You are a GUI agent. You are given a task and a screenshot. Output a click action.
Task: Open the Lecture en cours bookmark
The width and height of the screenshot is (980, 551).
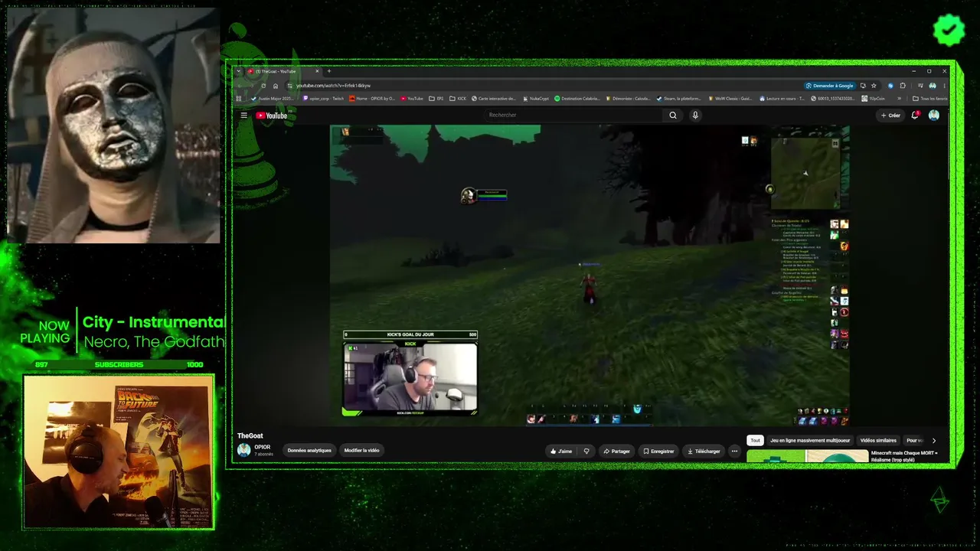[x=782, y=99]
